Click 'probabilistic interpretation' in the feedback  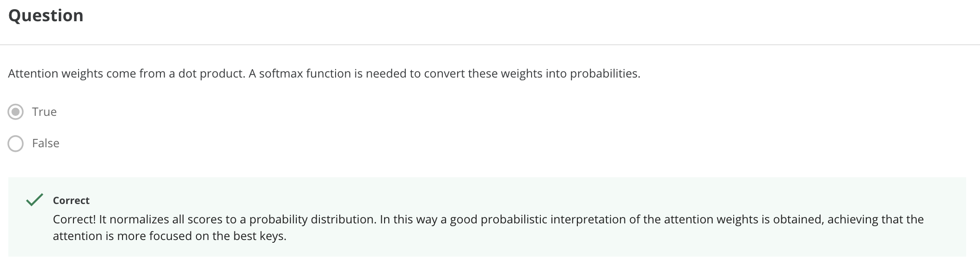pyautogui.click(x=553, y=220)
